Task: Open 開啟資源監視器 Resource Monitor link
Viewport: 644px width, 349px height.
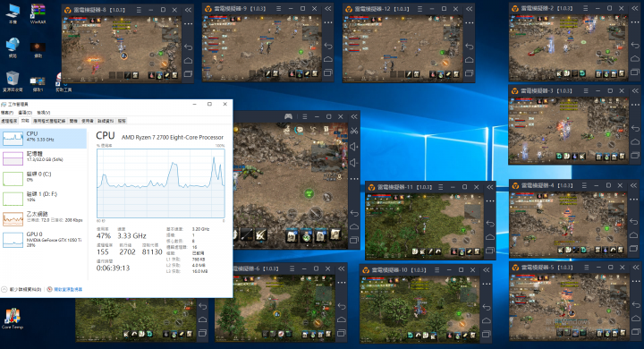Action: pyautogui.click(x=65, y=289)
